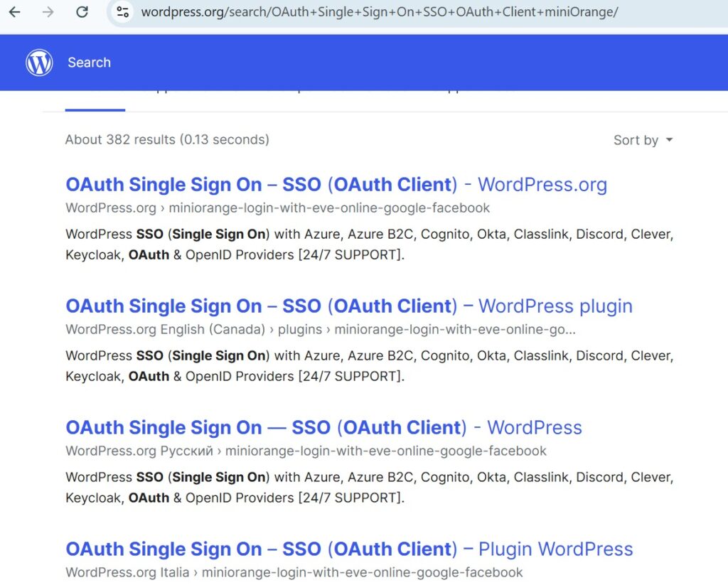Image resolution: width=728 pixels, height=585 pixels.
Task: Click the first result's breadcrumb under WordPress.org
Action: pos(278,208)
